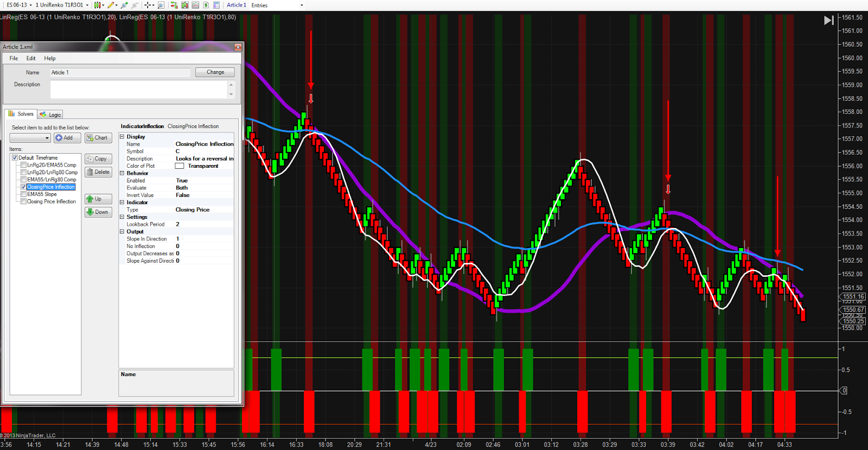Collapse the Settings property group
The height and width of the screenshot is (450, 868).
click(122, 217)
